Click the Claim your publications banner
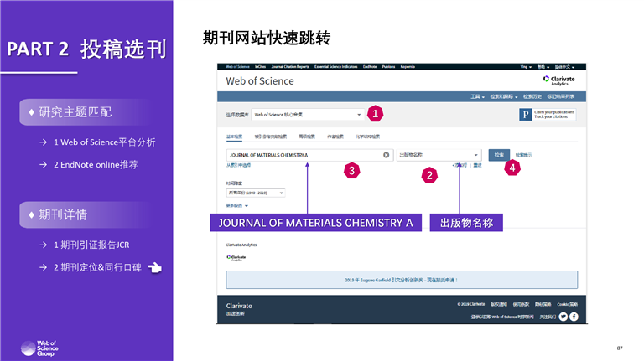 point(548,115)
